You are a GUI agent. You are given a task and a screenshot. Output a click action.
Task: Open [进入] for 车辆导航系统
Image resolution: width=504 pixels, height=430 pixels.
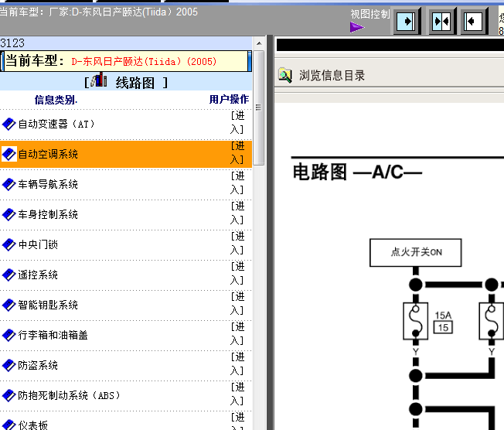pos(237,183)
